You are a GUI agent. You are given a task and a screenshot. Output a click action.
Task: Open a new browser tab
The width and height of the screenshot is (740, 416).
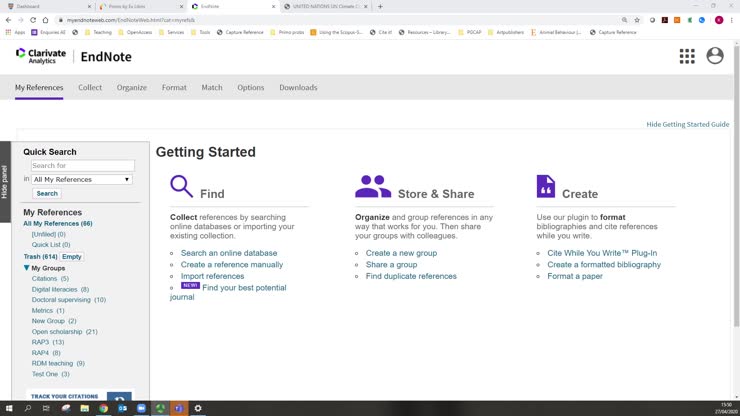click(x=380, y=7)
